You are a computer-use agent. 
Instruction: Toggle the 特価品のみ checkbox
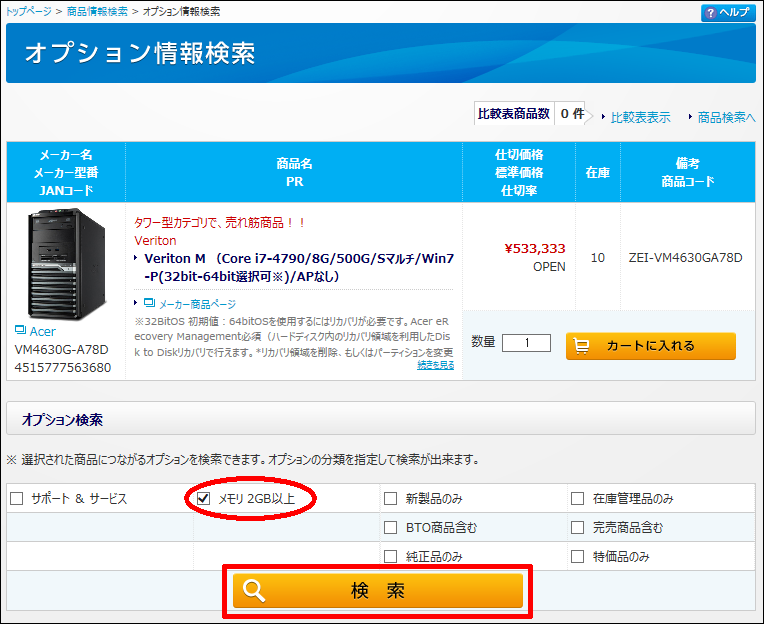pos(577,556)
